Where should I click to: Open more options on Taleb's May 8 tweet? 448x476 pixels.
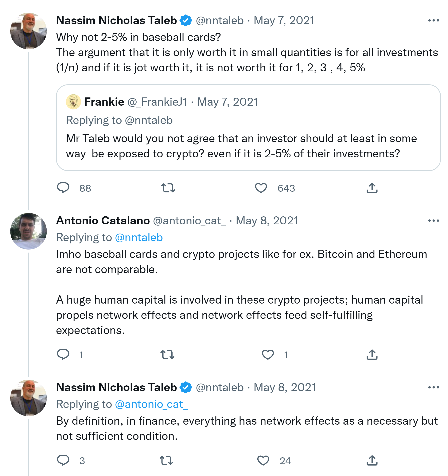pos(433,387)
